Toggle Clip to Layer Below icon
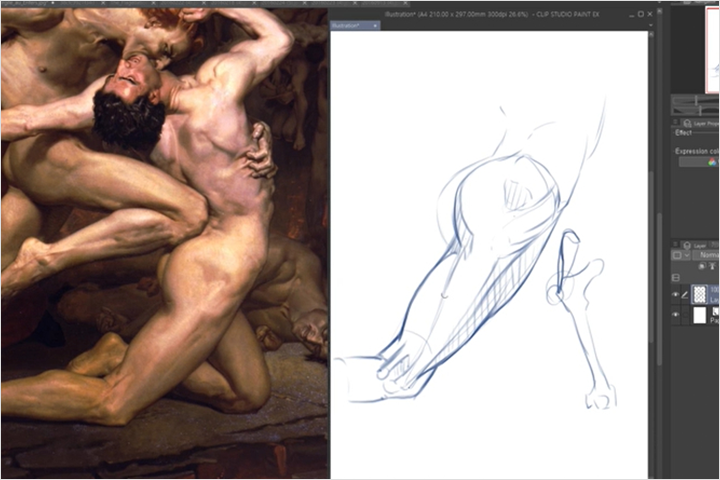Image resolution: width=720 pixels, height=480 pixels. [x=702, y=266]
